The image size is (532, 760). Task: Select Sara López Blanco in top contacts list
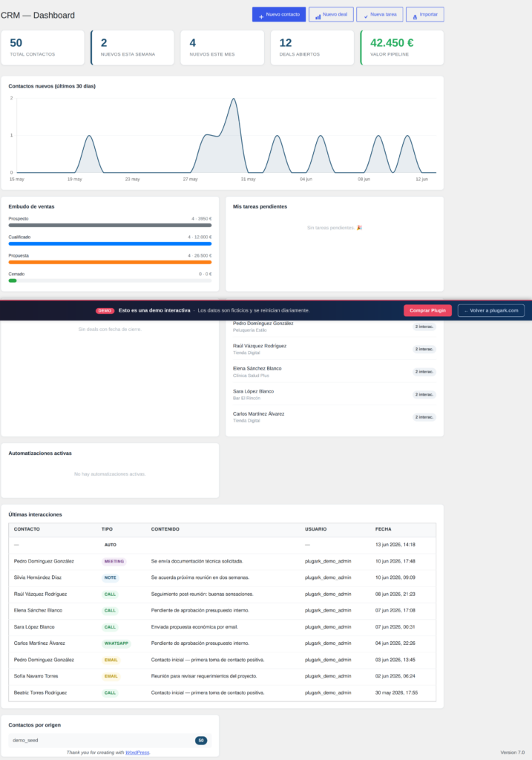point(253,391)
